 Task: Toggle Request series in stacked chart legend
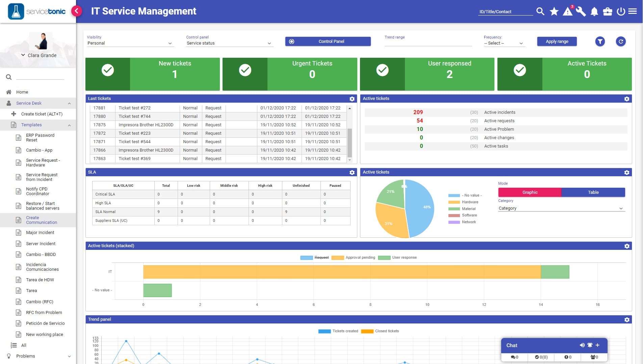(314, 258)
